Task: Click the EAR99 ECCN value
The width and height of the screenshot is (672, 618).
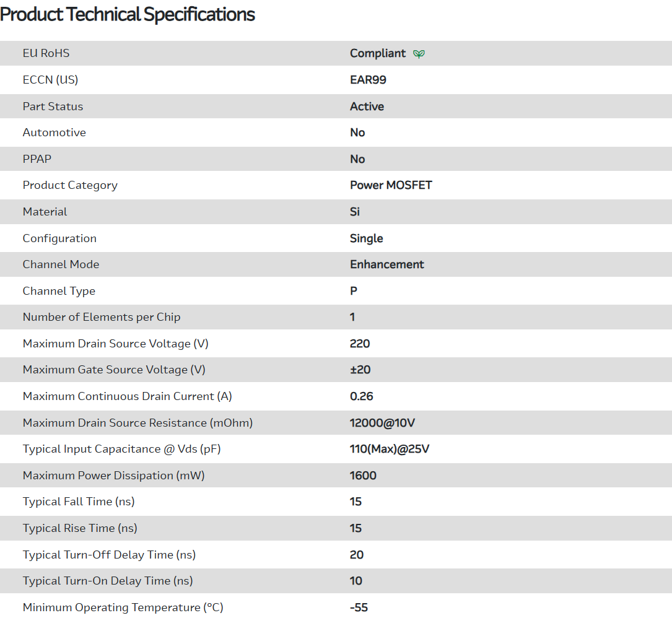Action: (368, 80)
